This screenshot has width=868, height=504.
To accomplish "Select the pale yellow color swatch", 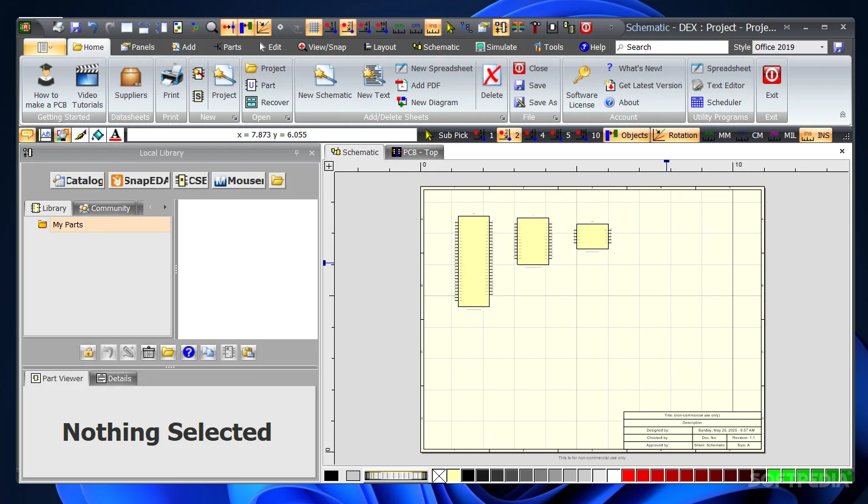I will coord(453,475).
